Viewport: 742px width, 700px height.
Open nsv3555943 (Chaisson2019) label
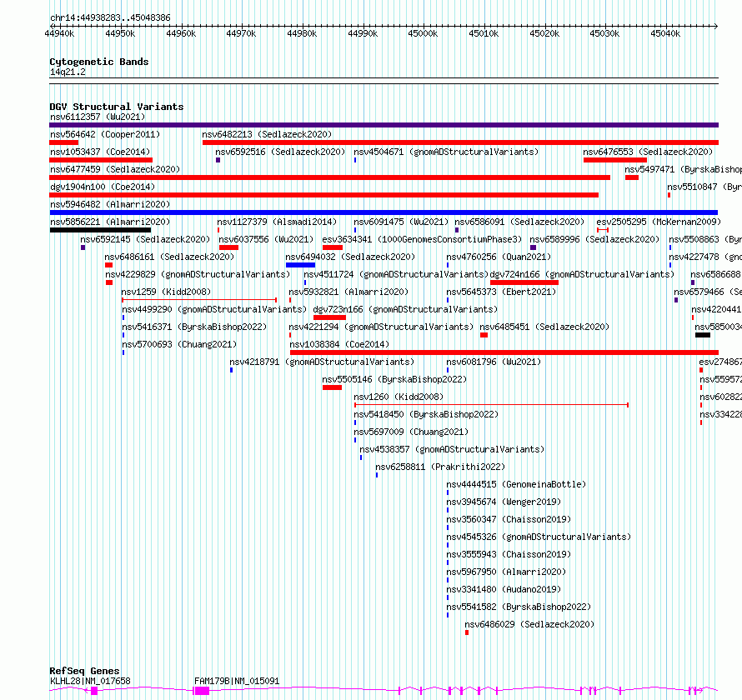point(509,554)
